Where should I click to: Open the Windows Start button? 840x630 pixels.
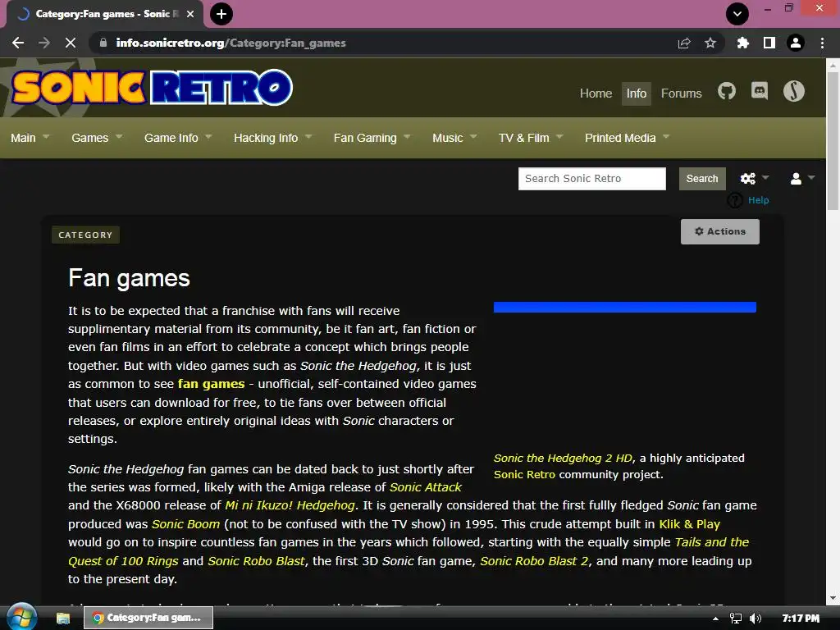click(21, 617)
